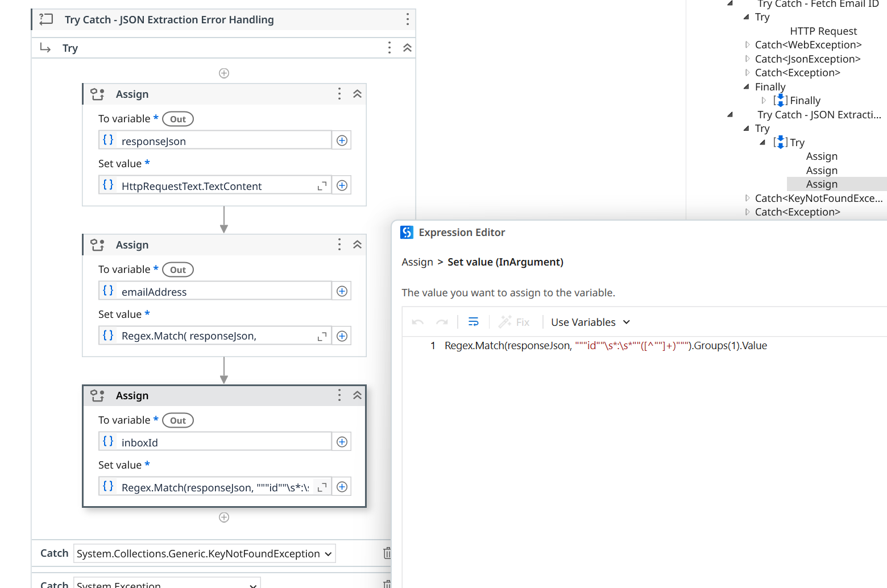Open the inboxId Assign options menu
The height and width of the screenshot is (588, 887).
pos(339,395)
